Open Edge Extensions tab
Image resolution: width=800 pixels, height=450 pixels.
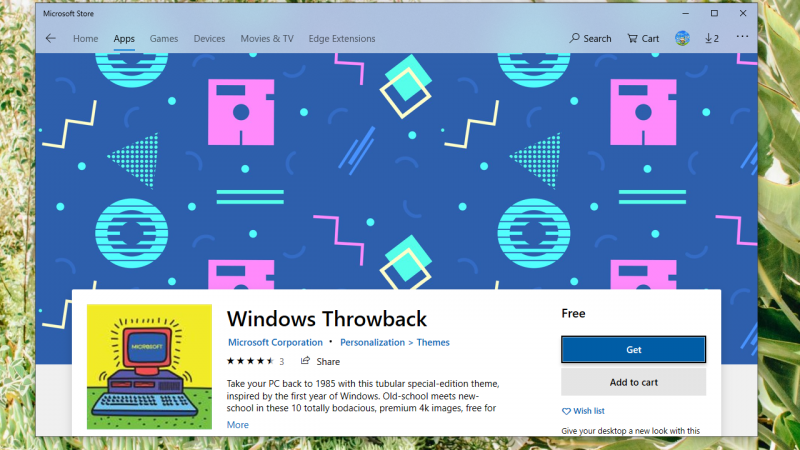click(342, 39)
